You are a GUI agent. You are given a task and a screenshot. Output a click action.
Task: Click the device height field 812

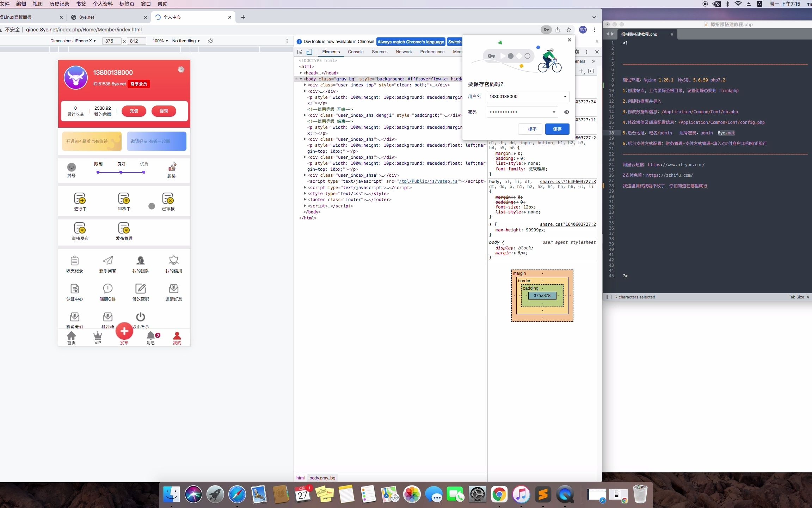136,41
